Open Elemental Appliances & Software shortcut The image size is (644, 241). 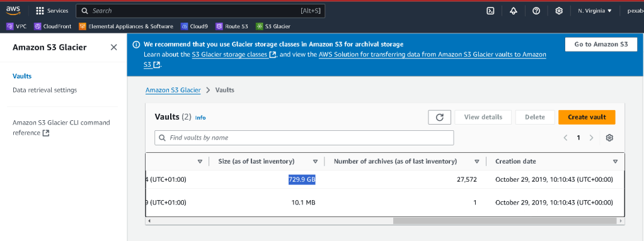click(x=125, y=26)
